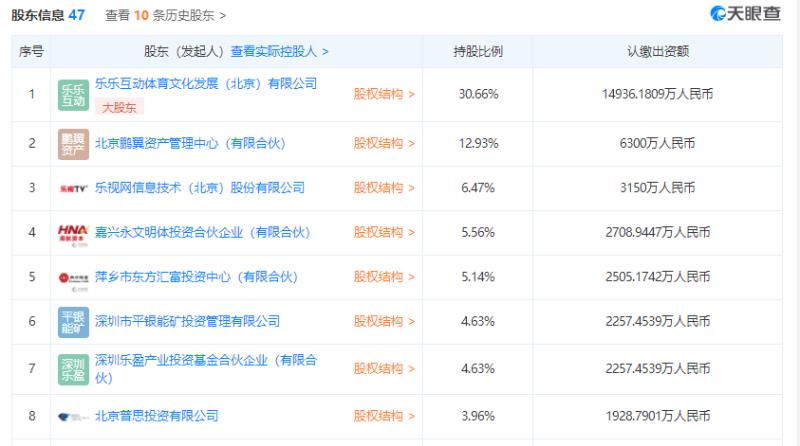Screen dimensions: 800x446
Task: Click the 大股东 tag label
Action: [119, 108]
